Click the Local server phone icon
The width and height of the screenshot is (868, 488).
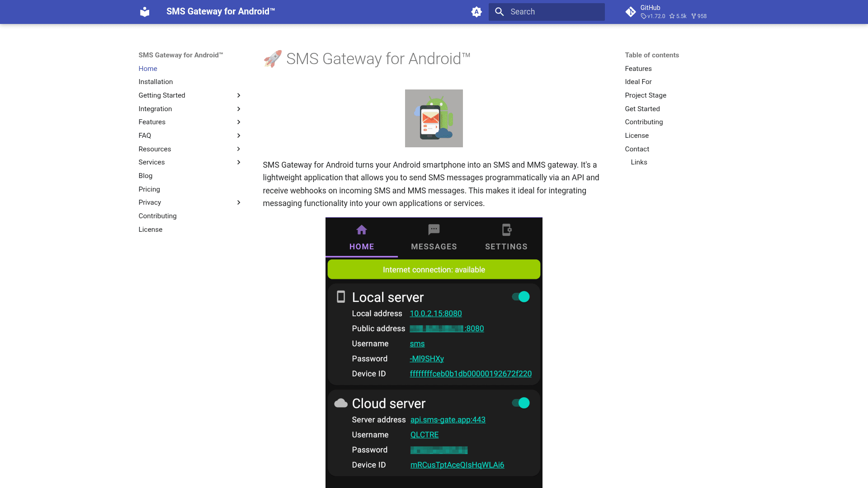click(x=341, y=297)
